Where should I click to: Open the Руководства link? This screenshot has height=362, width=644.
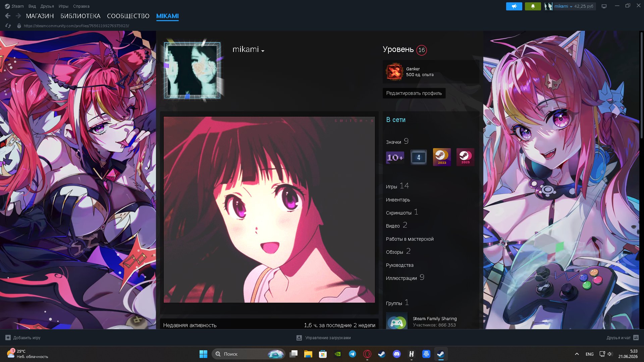click(399, 265)
